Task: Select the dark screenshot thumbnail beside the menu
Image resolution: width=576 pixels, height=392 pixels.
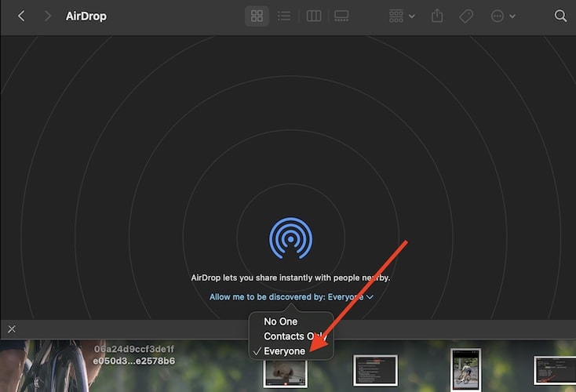Action: 375,370
